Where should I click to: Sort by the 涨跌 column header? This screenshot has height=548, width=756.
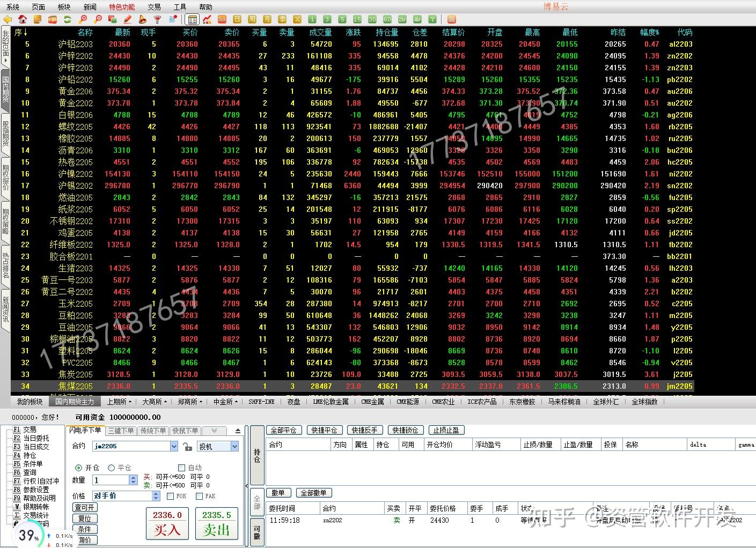(353, 32)
